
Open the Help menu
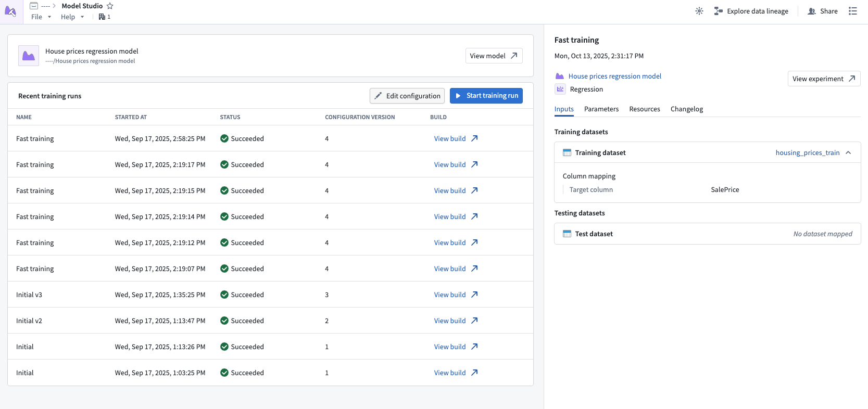[x=72, y=17]
